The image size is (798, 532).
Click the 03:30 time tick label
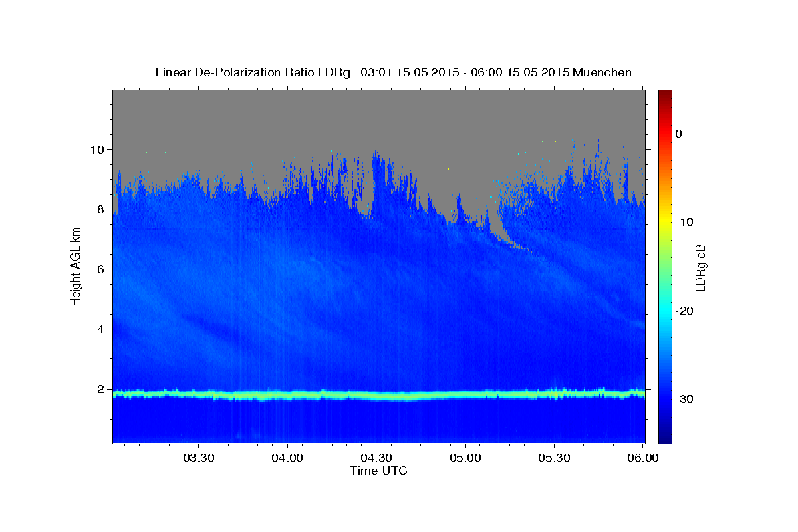pos(199,458)
